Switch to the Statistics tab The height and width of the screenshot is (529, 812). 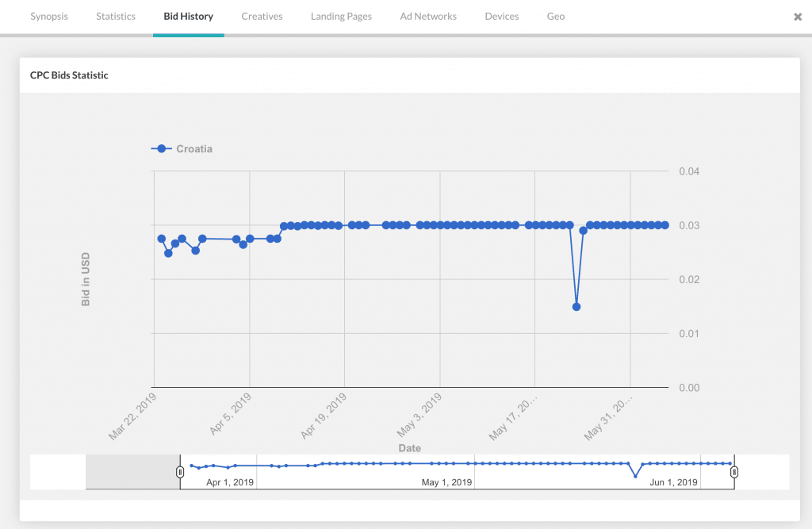pos(116,16)
